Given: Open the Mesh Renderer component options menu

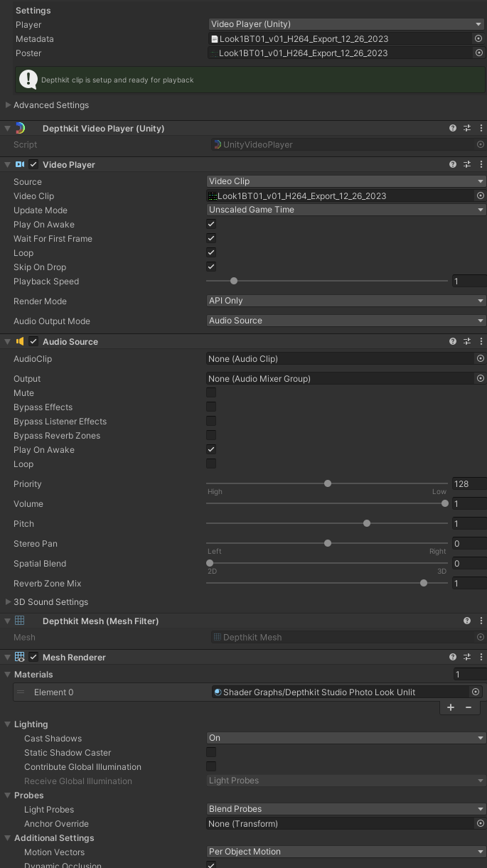Looking at the screenshot, I should pos(481,657).
